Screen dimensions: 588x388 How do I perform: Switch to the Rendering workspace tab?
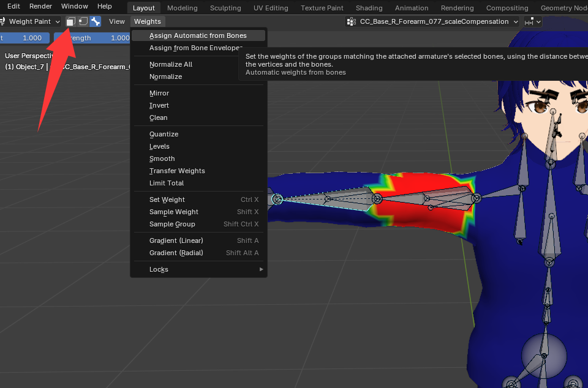[457, 8]
